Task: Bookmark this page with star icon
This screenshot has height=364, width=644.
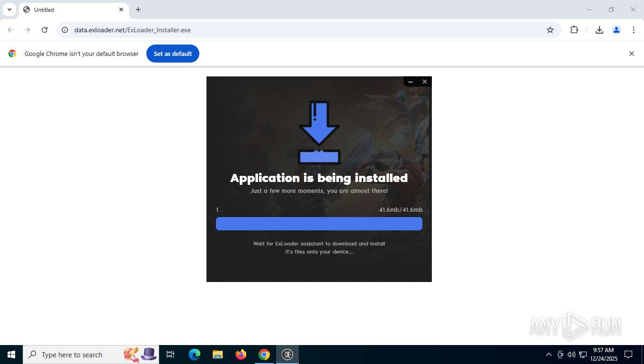Action: (x=550, y=30)
